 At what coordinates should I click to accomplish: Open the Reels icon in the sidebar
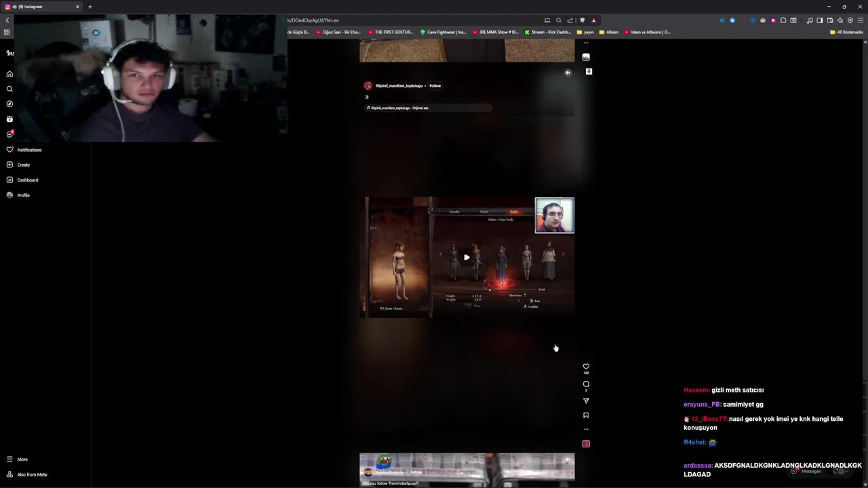9,119
